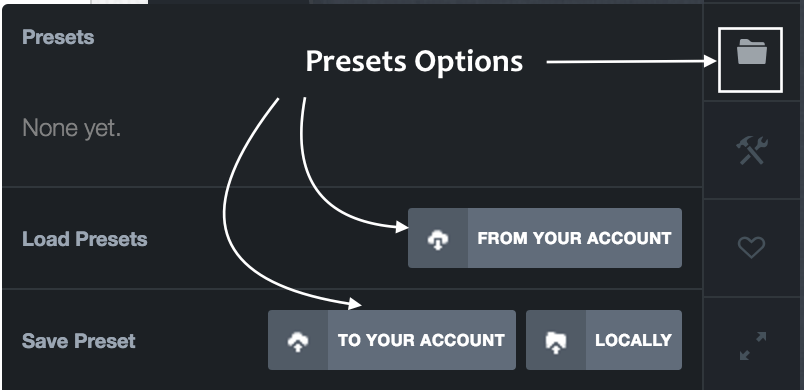804x390 pixels.
Task: Click folder upload icon on Locally button
Action: pyautogui.click(x=556, y=342)
